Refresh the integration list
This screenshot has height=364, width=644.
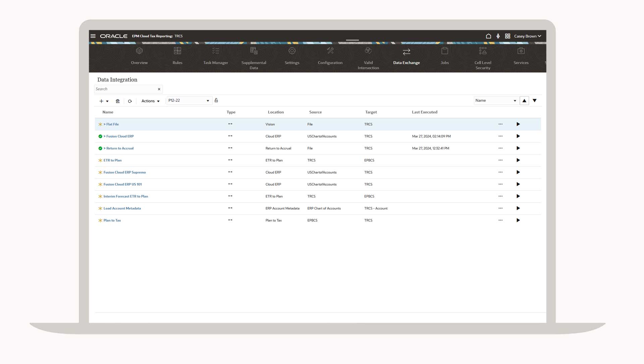pos(130,101)
